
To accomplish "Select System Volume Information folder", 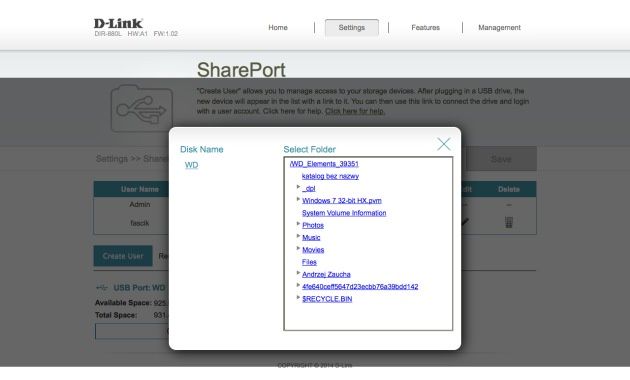I will [x=344, y=213].
